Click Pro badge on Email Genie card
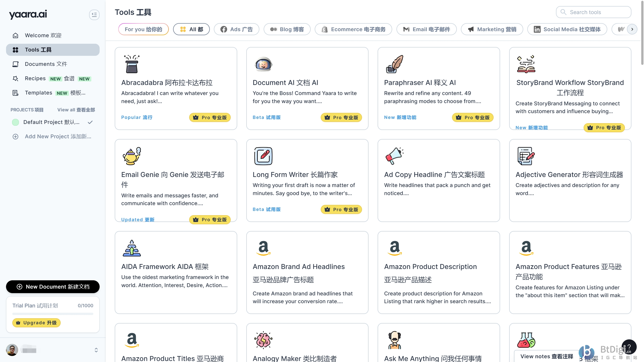This screenshot has width=644, height=362. pos(210,220)
